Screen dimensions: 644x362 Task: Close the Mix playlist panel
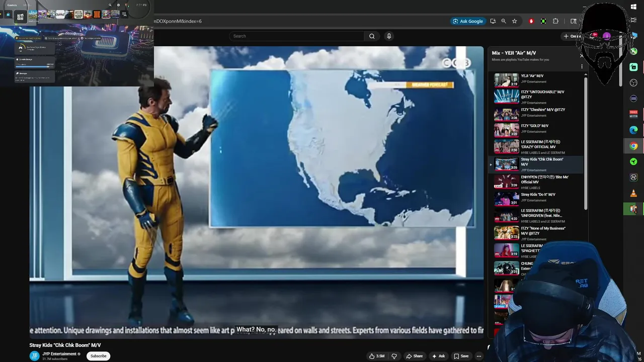582,56
